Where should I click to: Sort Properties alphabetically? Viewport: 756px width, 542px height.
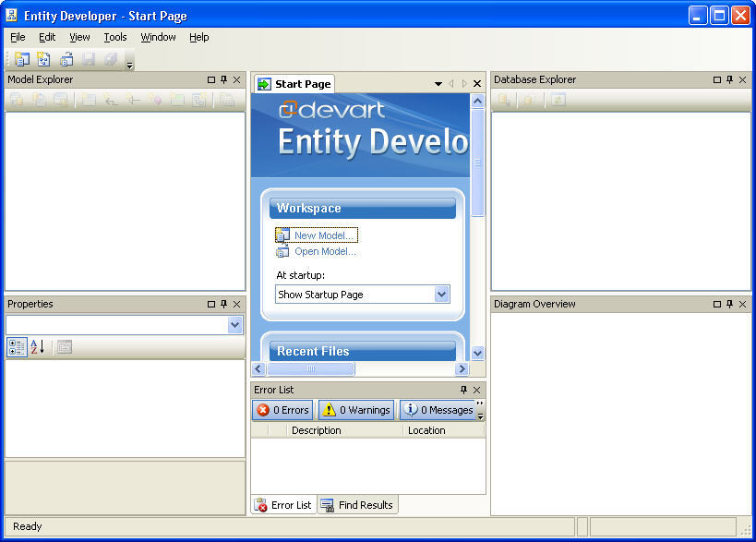click(x=38, y=347)
